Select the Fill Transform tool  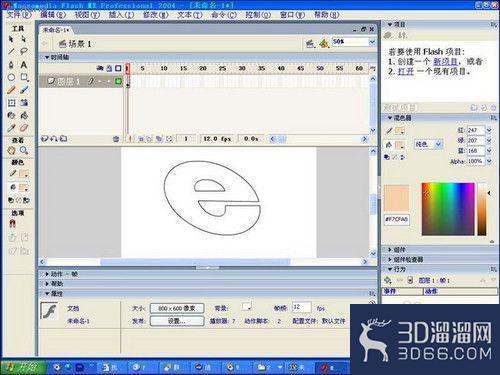(x=24, y=103)
